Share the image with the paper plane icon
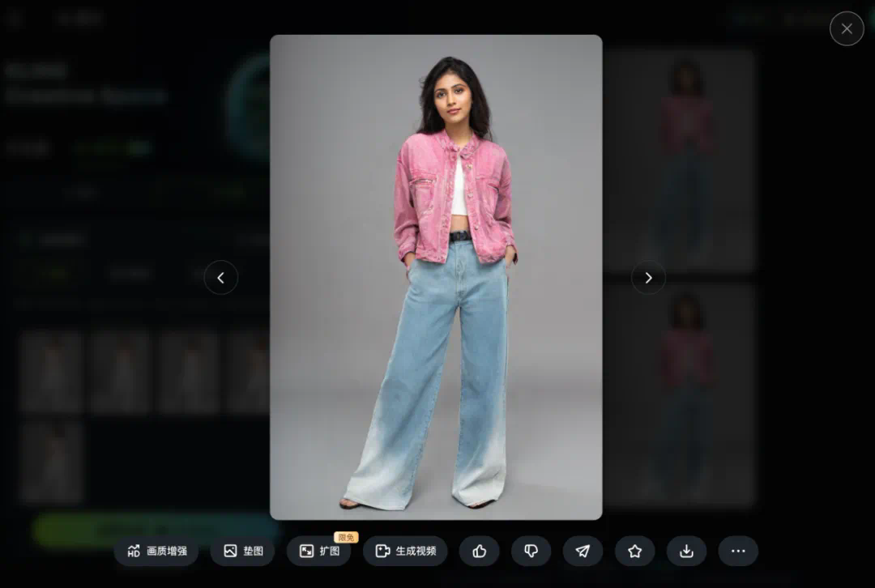The image size is (875, 588). pyautogui.click(x=583, y=552)
